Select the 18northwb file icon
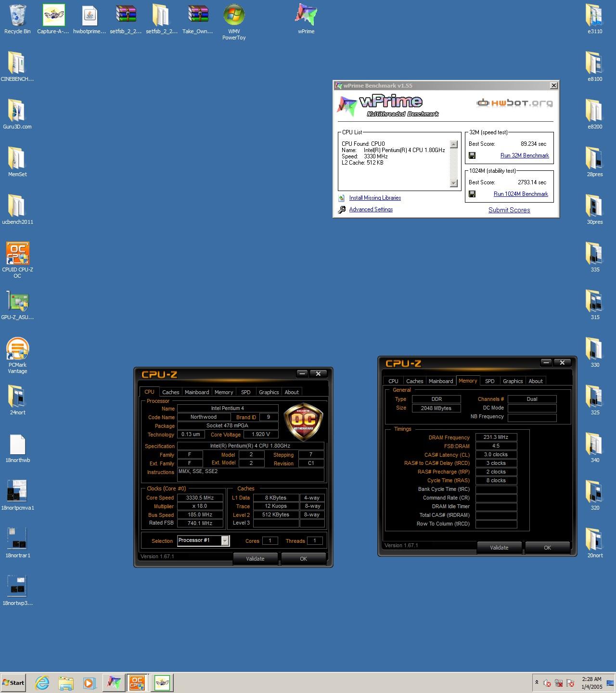The image size is (616, 693). point(17,448)
